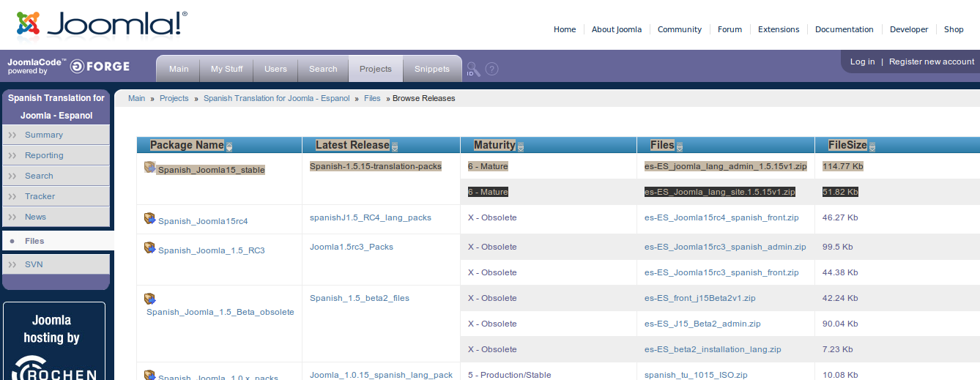980x380 pixels.
Task: Download es-ES_Joomla_lang_site.1.5.15v1.zip
Action: click(720, 192)
